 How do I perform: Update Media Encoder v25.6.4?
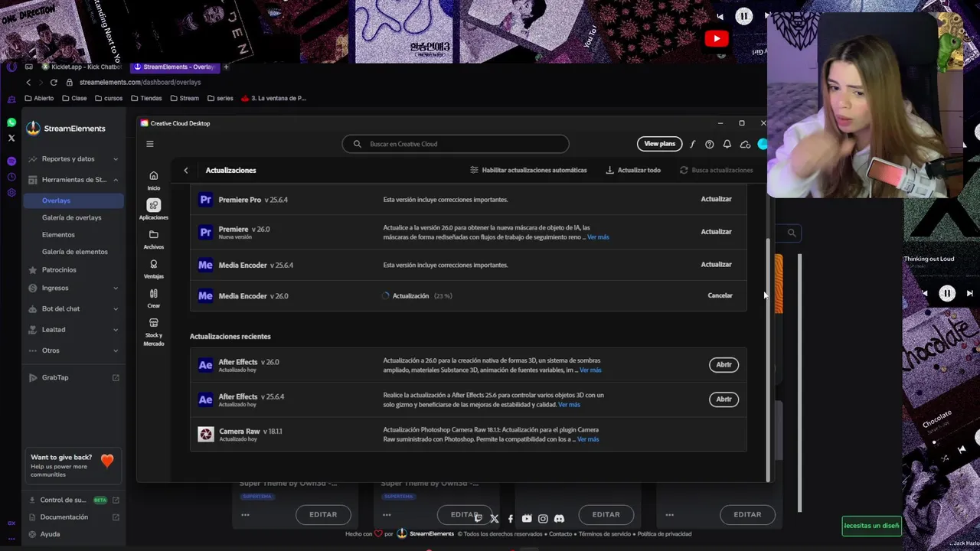coord(716,264)
